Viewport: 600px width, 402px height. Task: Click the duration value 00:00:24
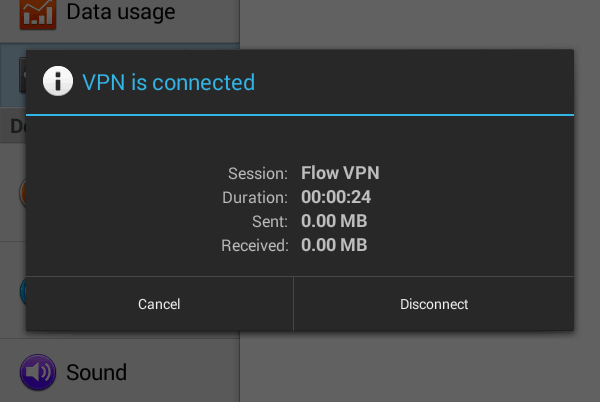click(x=336, y=197)
